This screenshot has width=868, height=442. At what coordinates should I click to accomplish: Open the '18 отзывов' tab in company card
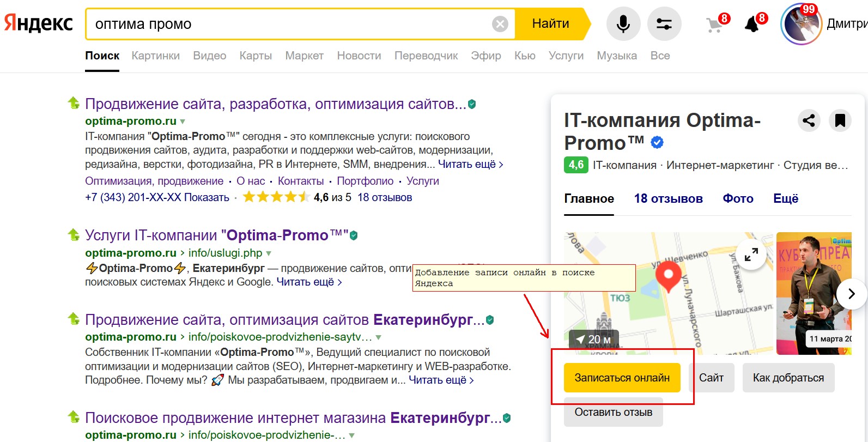pyautogui.click(x=669, y=198)
